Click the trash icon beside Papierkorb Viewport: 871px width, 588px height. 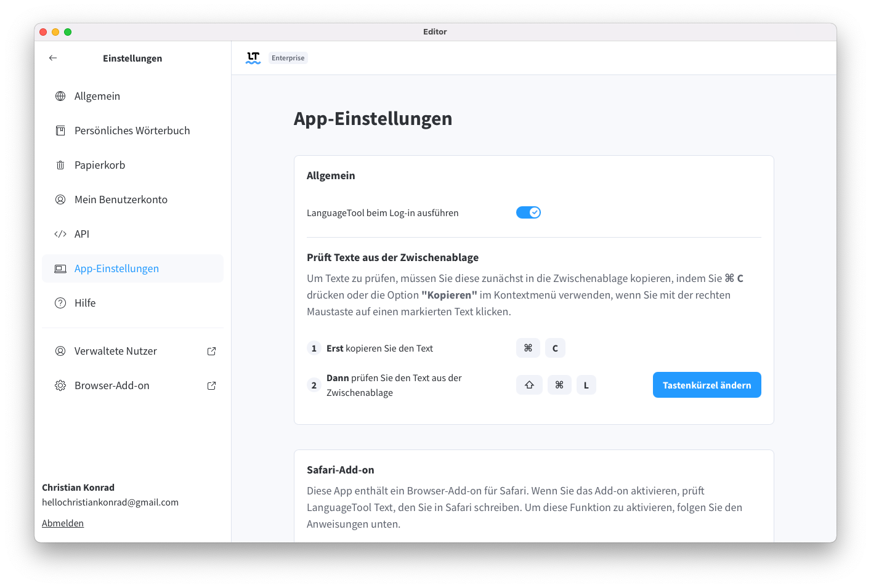coord(60,165)
